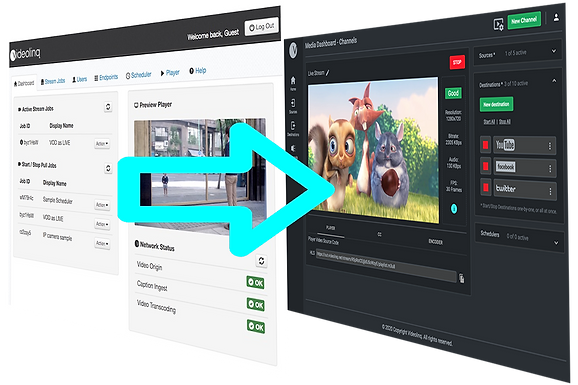Click the green New Channel button

coord(524,21)
